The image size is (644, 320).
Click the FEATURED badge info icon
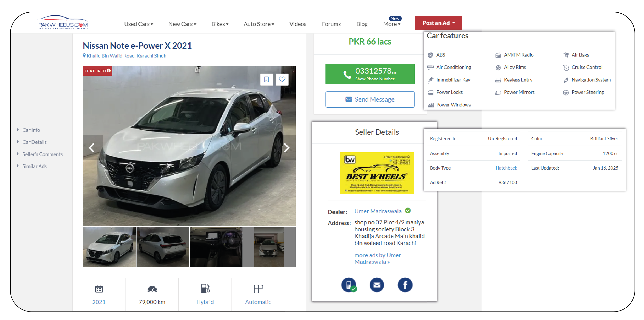point(109,71)
